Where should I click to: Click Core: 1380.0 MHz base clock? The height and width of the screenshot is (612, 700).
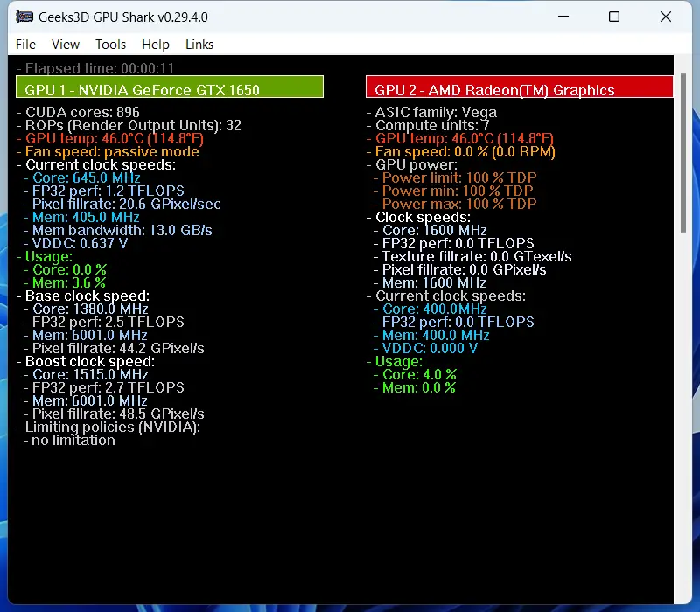pyautogui.click(x=86, y=309)
